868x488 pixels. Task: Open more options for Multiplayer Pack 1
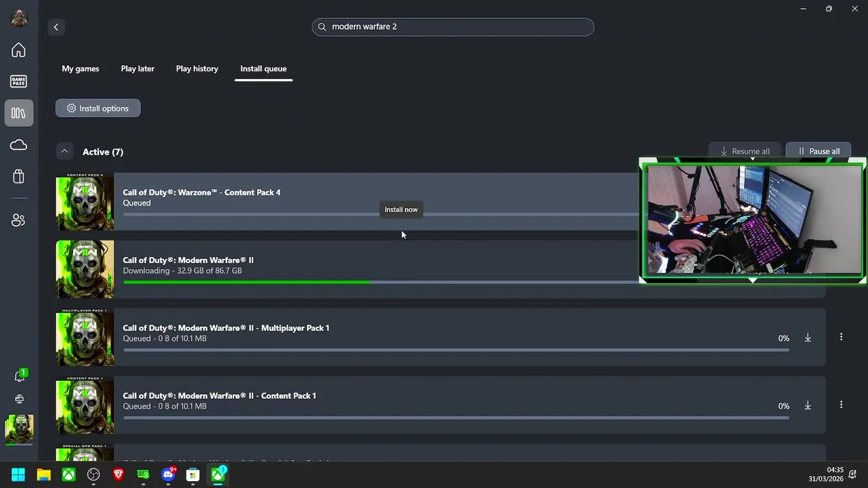coord(841,337)
